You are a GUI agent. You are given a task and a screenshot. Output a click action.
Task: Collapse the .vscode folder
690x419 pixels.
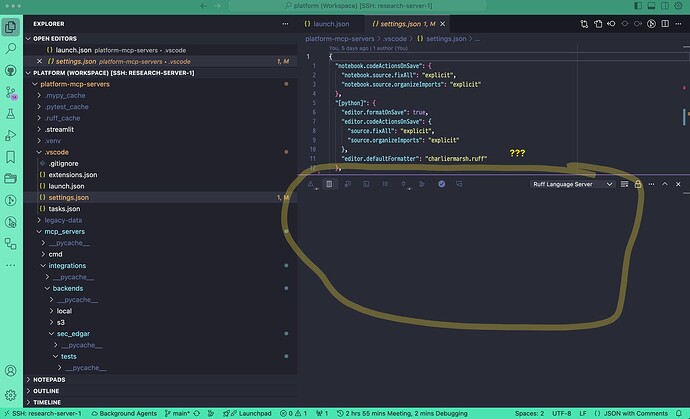click(x=160, y=152)
